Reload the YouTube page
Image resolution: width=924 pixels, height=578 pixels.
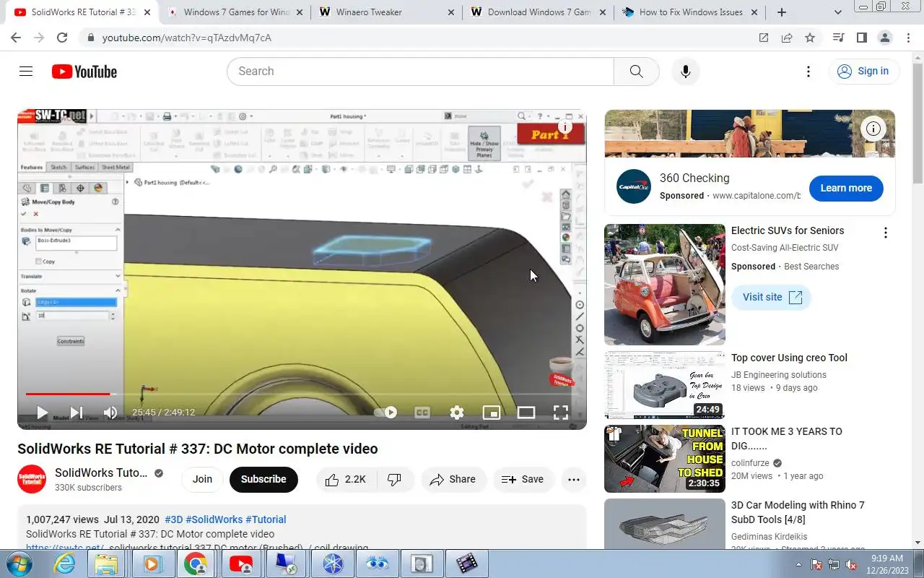[62, 38]
